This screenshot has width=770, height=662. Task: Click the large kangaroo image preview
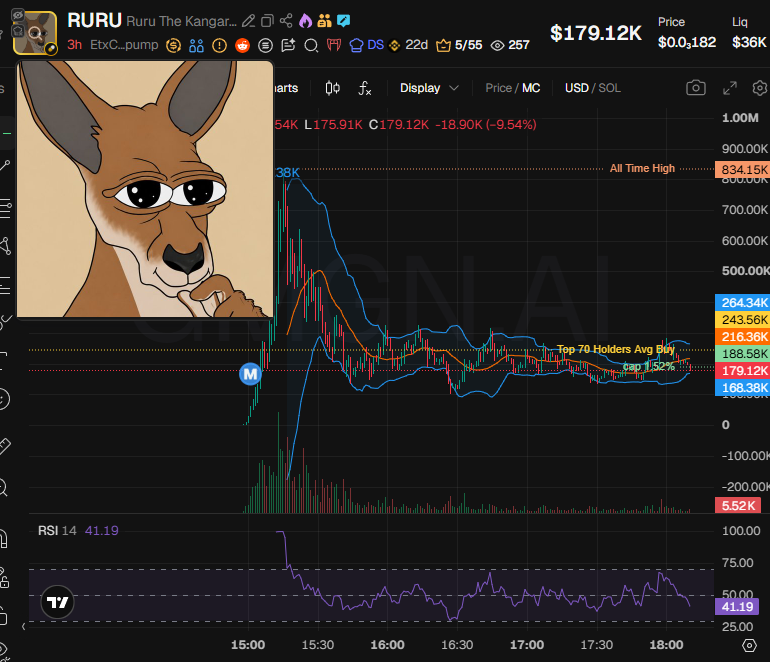[145, 189]
